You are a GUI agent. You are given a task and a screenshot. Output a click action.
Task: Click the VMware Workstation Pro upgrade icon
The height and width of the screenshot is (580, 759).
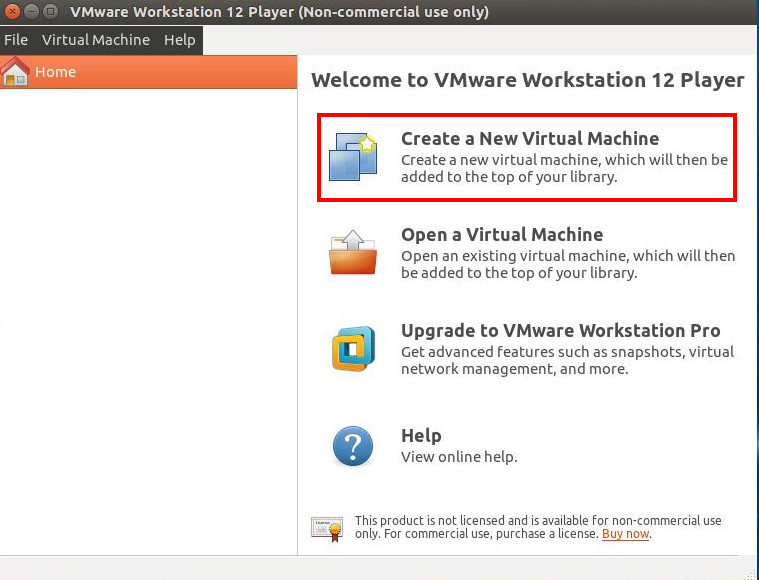pos(354,349)
